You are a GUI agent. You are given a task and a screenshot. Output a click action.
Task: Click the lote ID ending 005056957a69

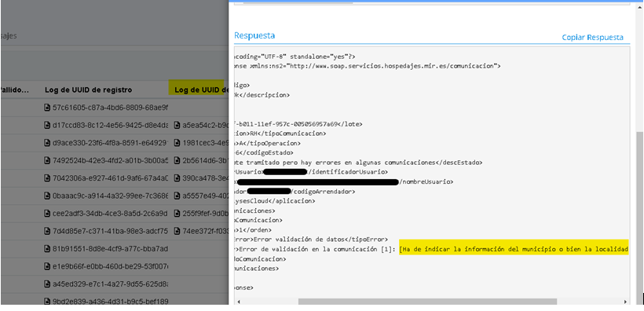[x=298, y=124]
